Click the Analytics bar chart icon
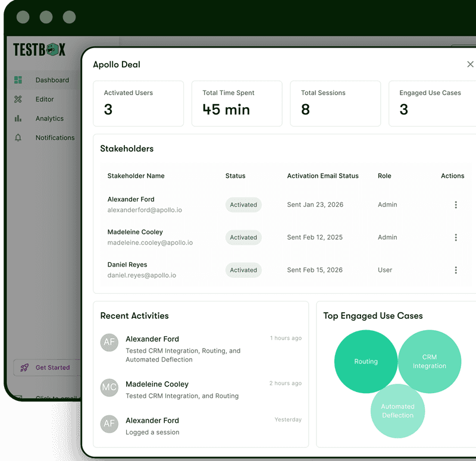 tap(18, 118)
